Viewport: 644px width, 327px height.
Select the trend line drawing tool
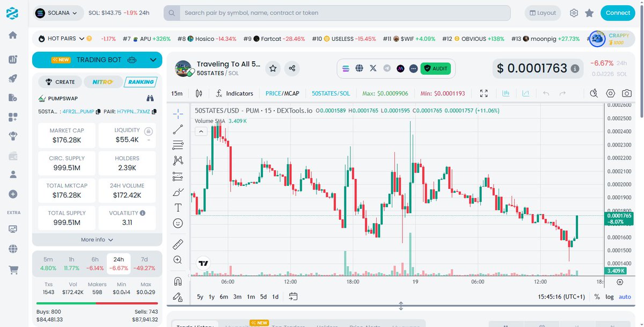[178, 129]
